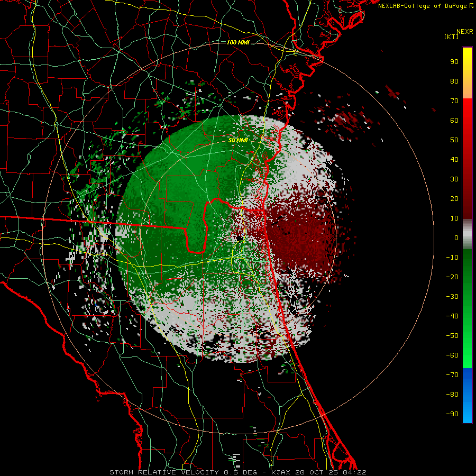Click the -50 value on the velocity scale
The width and height of the screenshot is (476, 476).
pos(452,336)
